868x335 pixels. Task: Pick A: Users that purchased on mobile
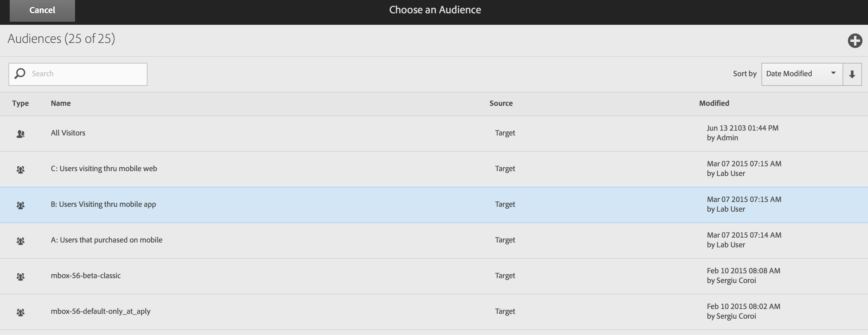point(107,240)
